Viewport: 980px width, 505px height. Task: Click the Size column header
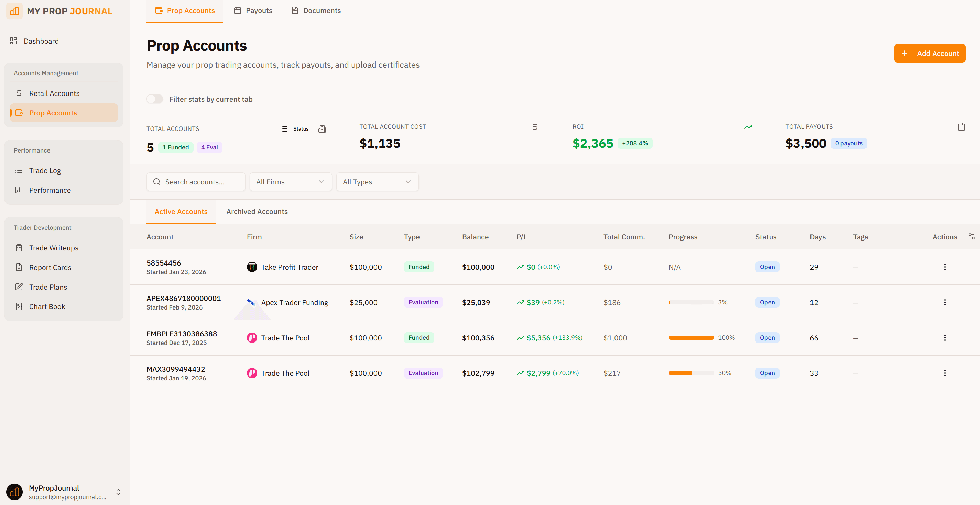[x=357, y=237]
